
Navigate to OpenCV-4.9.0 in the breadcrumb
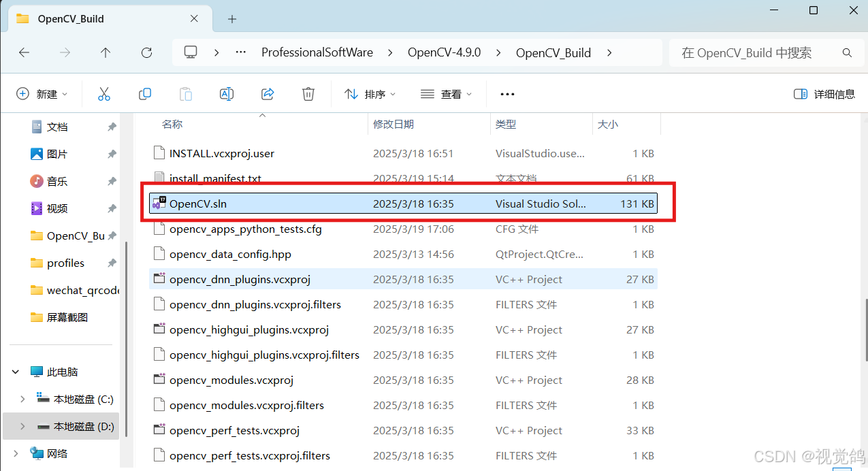pyautogui.click(x=444, y=52)
